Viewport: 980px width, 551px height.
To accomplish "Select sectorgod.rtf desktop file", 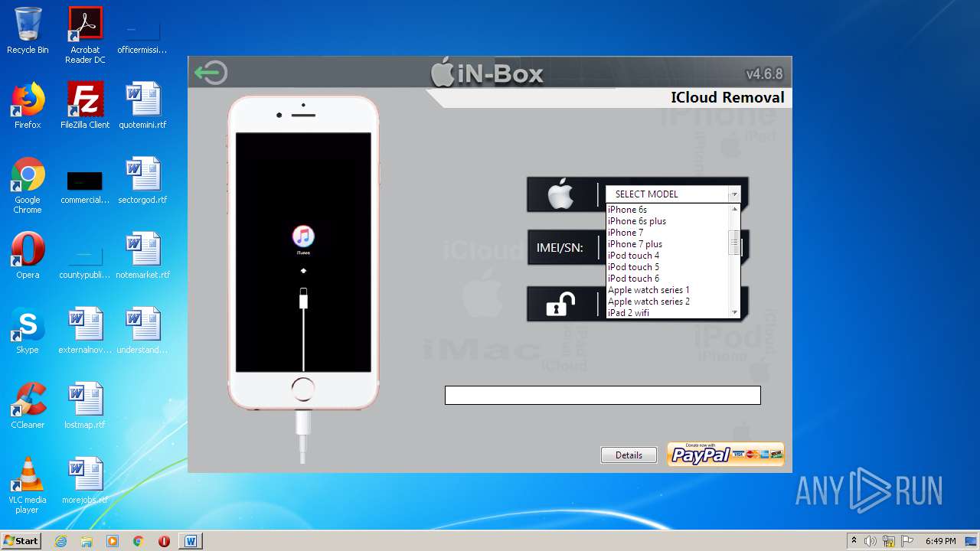I will (143, 181).
